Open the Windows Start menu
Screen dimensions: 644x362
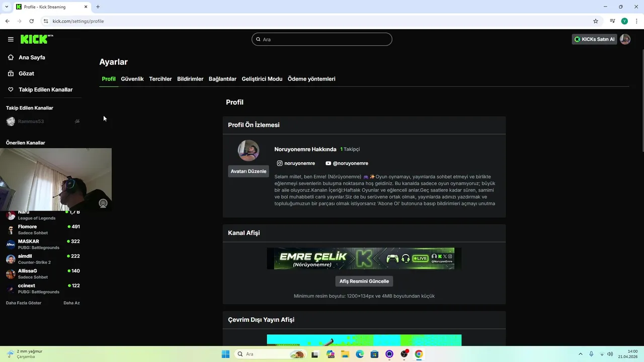(x=225, y=354)
